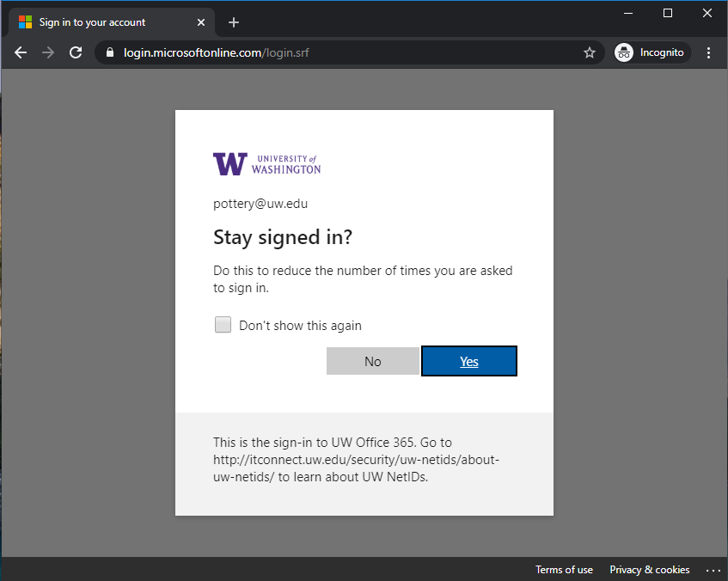Screen dimensions: 728x581
Task: Close the 'Sign in to your account' tab
Action: [x=201, y=22]
